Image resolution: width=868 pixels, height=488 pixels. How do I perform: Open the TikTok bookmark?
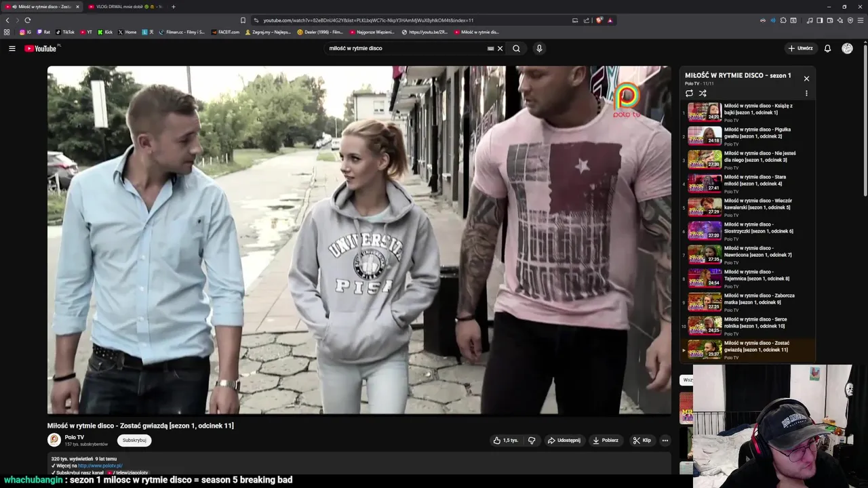65,32
